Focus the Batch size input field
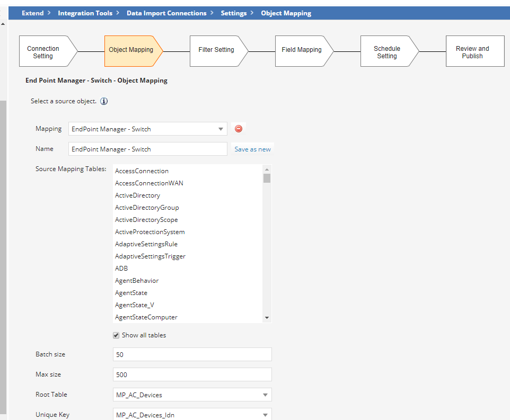This screenshot has width=510, height=420. click(x=192, y=354)
